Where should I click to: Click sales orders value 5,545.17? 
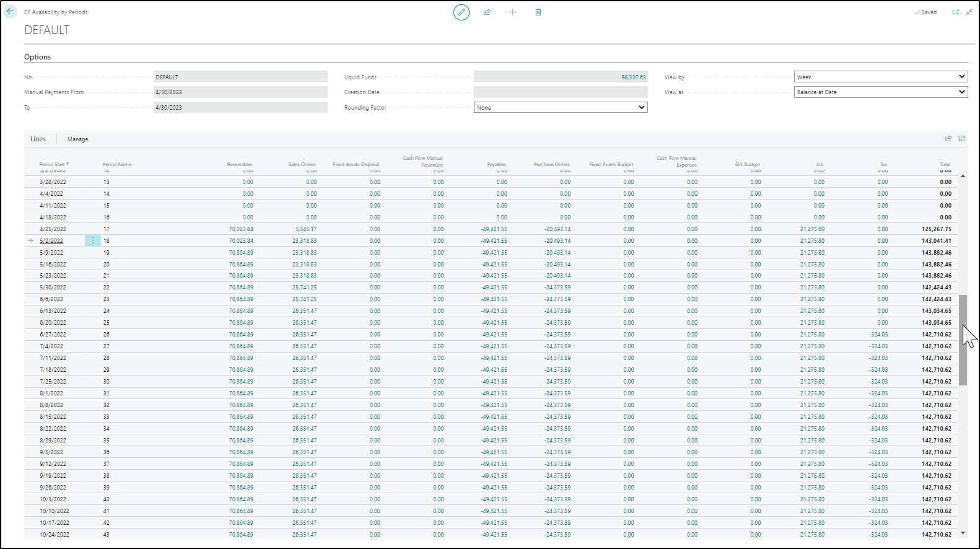[306, 229]
